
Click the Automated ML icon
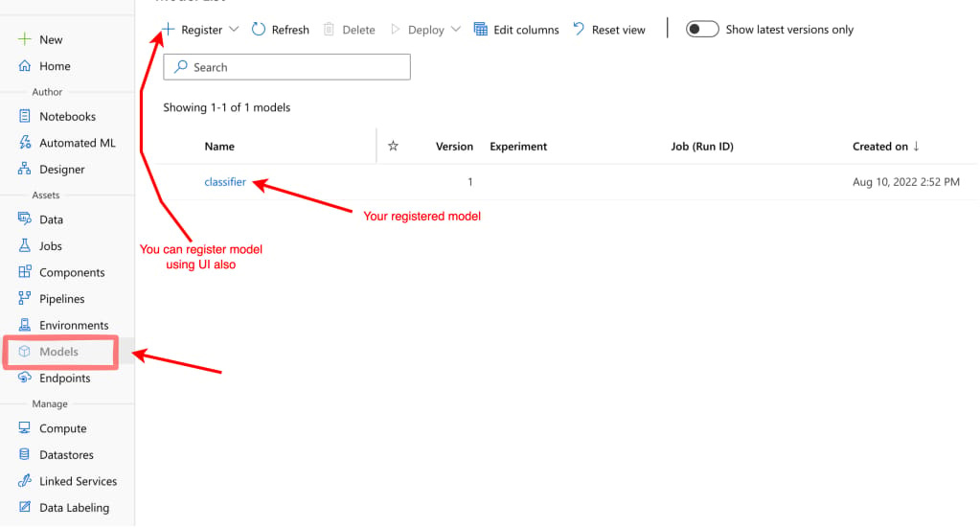click(x=24, y=143)
